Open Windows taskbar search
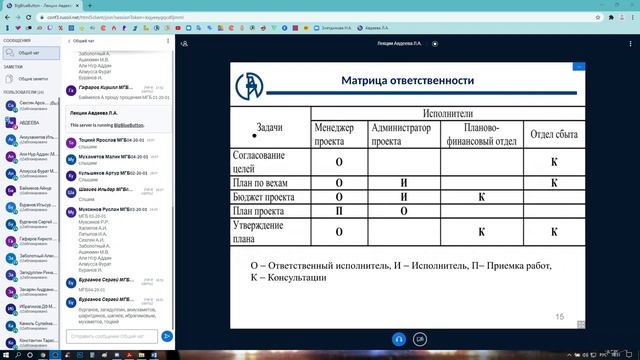 pos(18,355)
